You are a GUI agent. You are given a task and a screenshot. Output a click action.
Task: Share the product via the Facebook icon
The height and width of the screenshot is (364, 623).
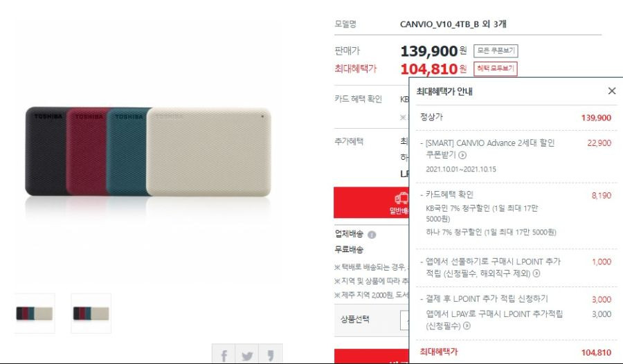click(x=224, y=354)
